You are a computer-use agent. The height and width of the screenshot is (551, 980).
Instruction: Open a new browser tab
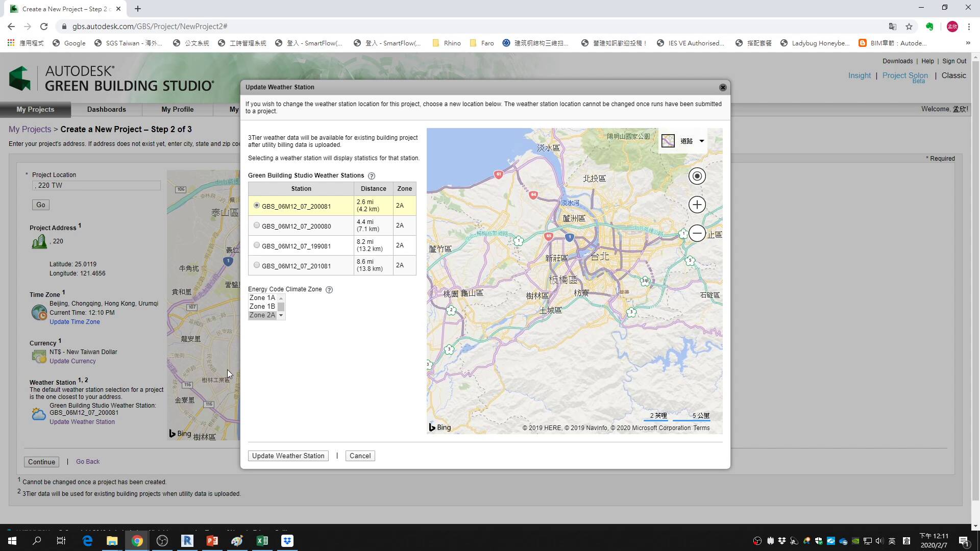pos(138,9)
